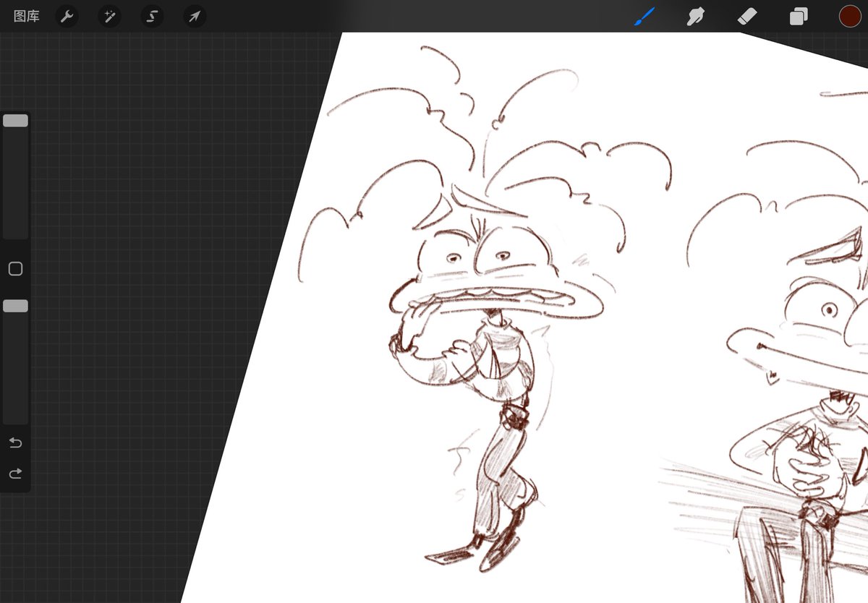This screenshot has width=868, height=603.
Task: Open the 图库 gallery
Action: [x=27, y=16]
